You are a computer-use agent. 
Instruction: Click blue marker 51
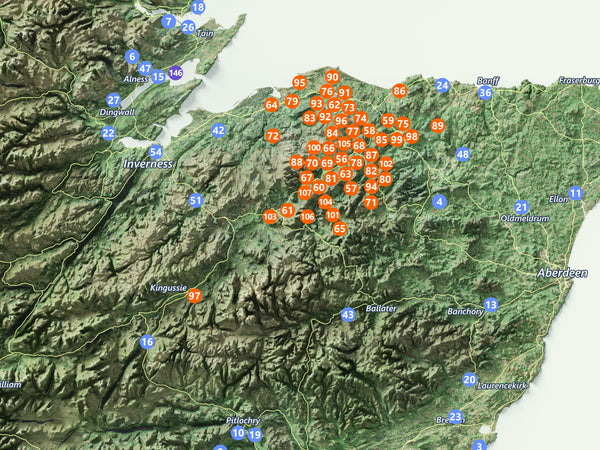point(196,201)
